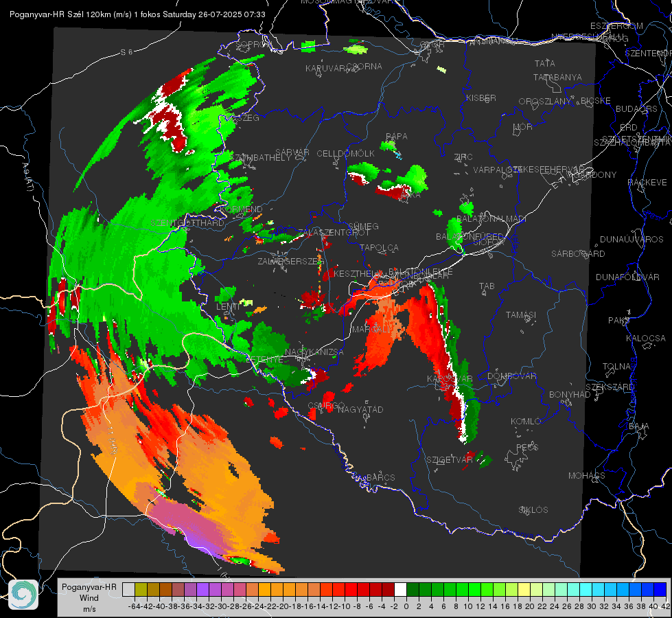Image resolution: width=672 pixels, height=618 pixels.
Task: Click the white zero-velocity legend swatch
Action: 400,590
